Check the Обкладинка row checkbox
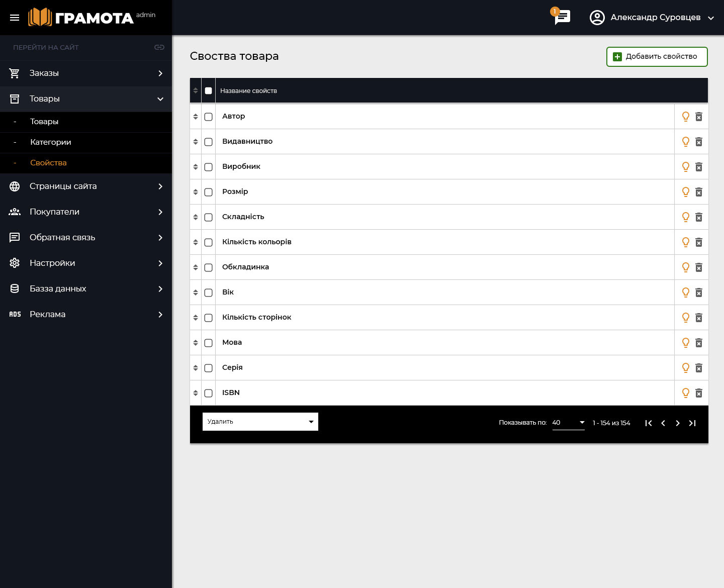 tap(209, 267)
